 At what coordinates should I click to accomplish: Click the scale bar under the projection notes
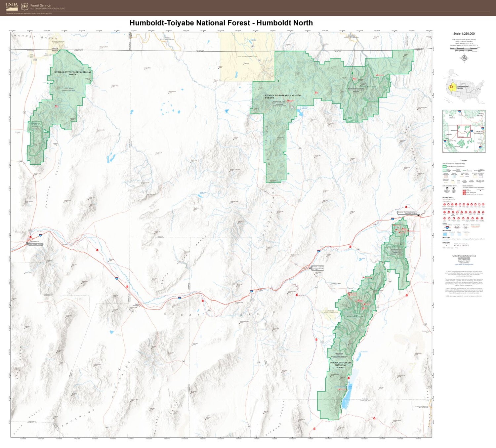click(465, 50)
